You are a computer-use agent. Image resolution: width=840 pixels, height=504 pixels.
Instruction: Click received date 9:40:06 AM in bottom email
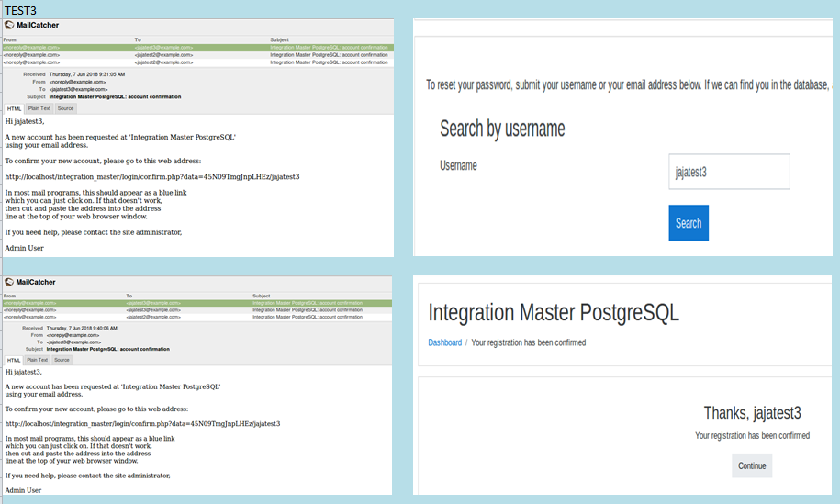82,329
